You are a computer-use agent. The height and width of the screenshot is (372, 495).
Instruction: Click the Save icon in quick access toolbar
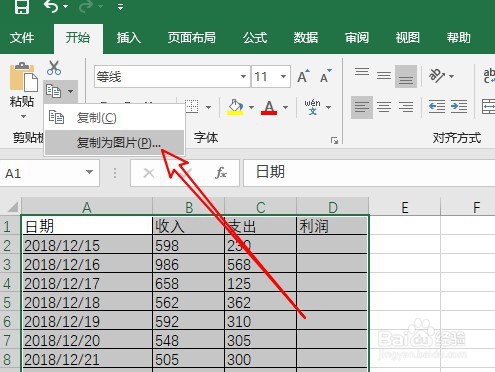pyautogui.click(x=22, y=6)
